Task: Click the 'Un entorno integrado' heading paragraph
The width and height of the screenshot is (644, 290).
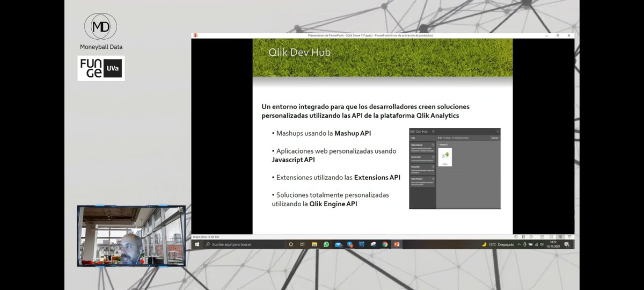Action: (x=365, y=111)
